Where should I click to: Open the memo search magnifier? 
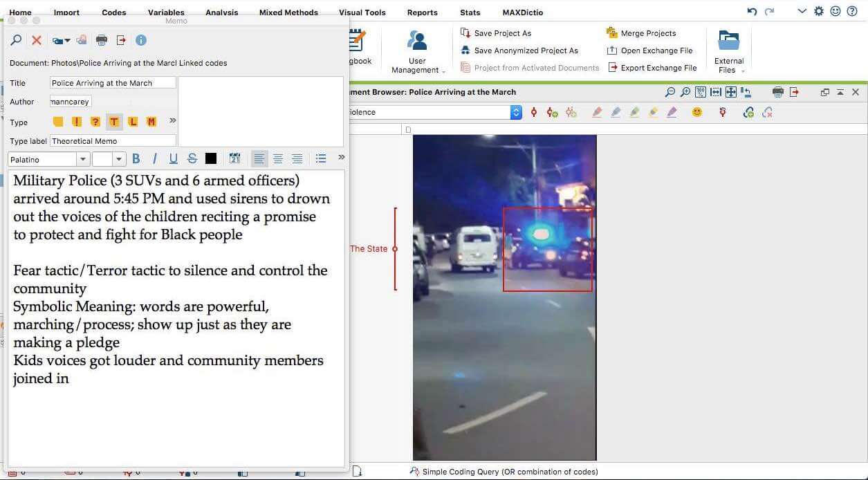(15, 40)
